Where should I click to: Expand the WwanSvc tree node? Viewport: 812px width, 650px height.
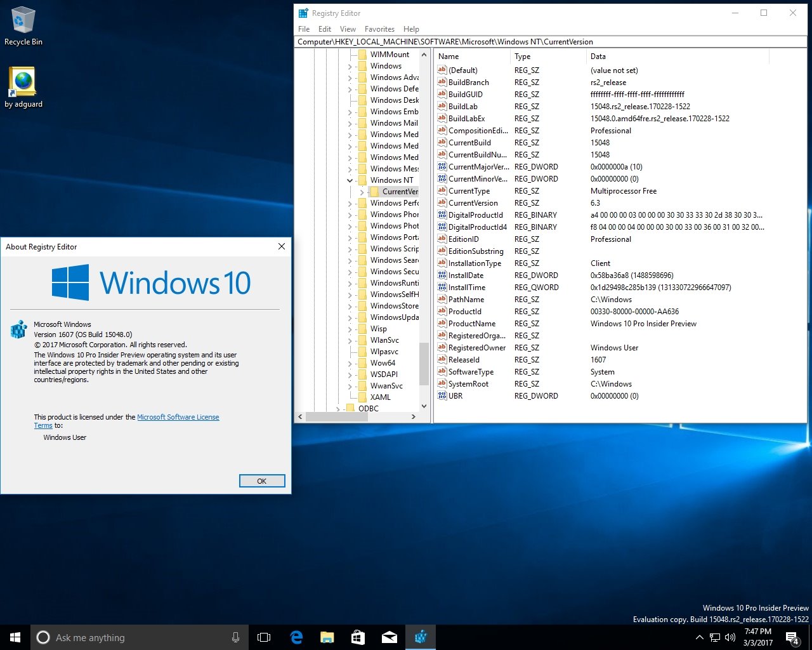click(350, 386)
